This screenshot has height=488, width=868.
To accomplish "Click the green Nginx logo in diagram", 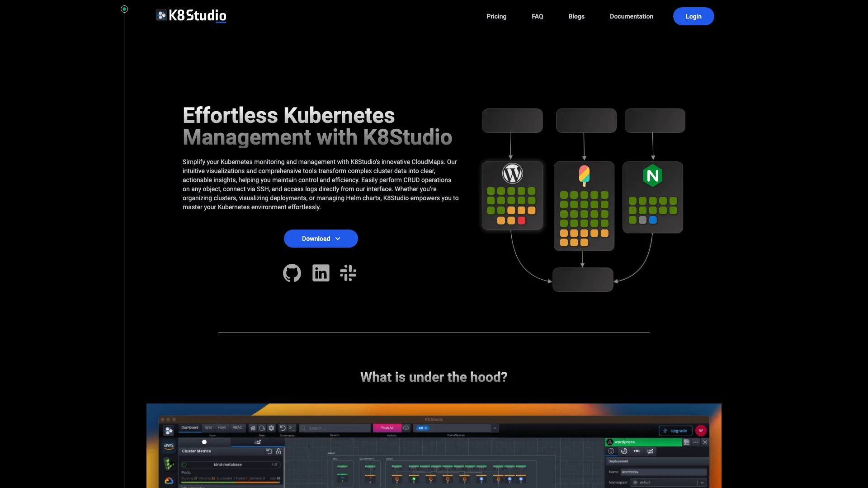I will (653, 176).
